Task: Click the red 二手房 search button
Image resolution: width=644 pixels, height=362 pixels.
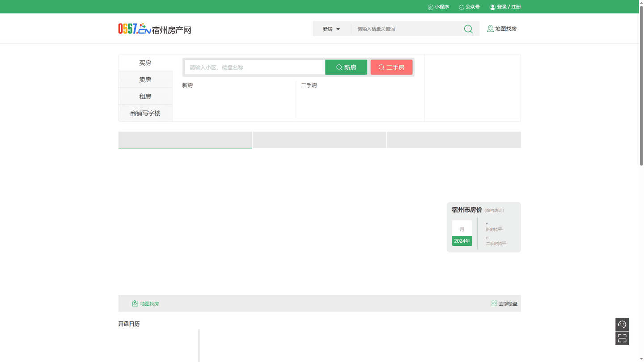Action: (391, 67)
